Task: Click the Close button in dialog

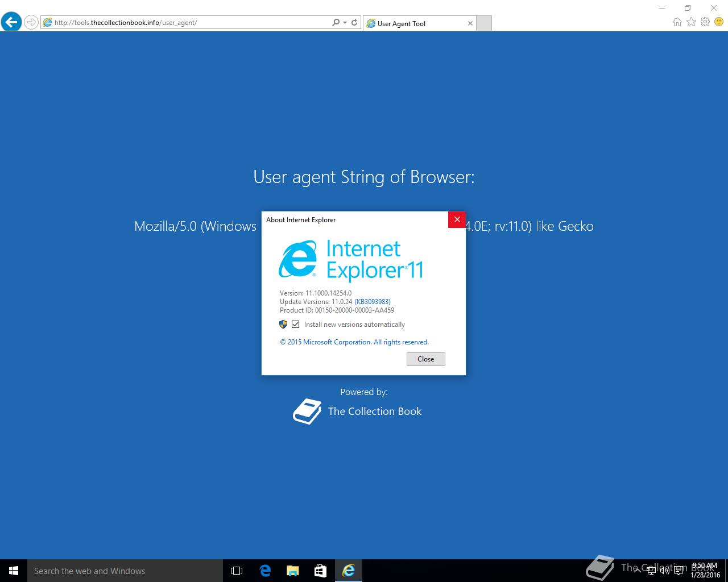Action: 426,359
